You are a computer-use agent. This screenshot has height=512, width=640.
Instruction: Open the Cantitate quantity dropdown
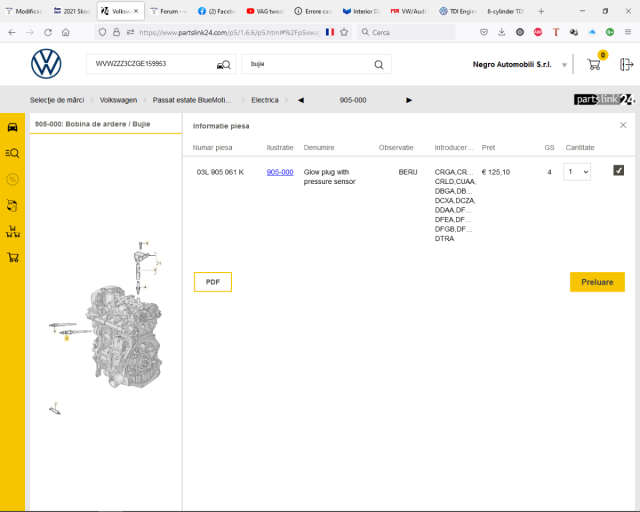(x=577, y=172)
